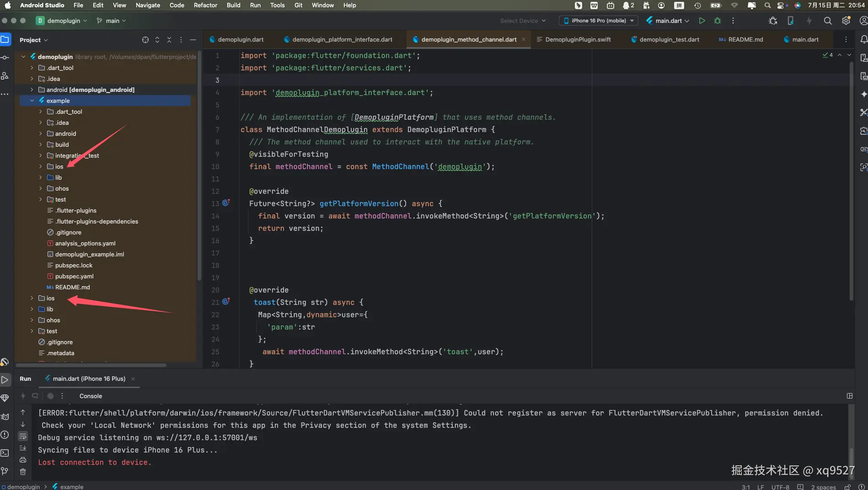Toggle scroll to end in console
The width and height of the screenshot is (868, 490).
23,448
